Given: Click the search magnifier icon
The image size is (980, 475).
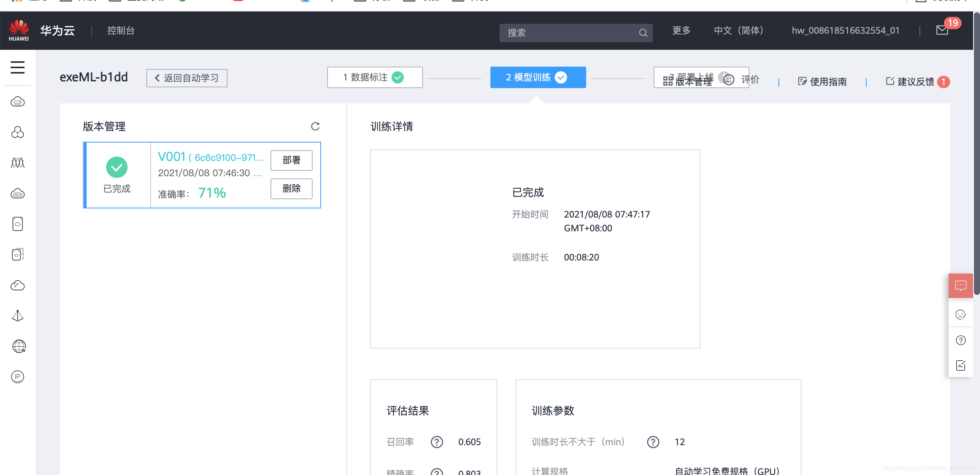Looking at the screenshot, I should (x=643, y=33).
